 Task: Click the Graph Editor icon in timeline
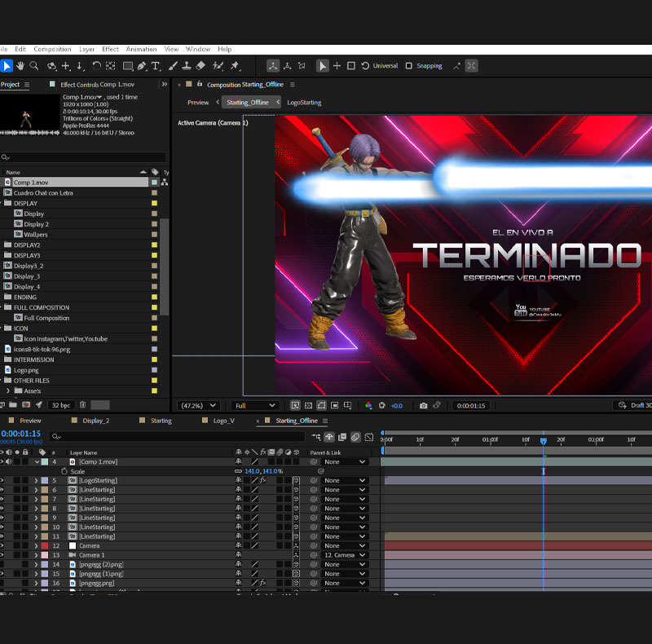[369, 437]
